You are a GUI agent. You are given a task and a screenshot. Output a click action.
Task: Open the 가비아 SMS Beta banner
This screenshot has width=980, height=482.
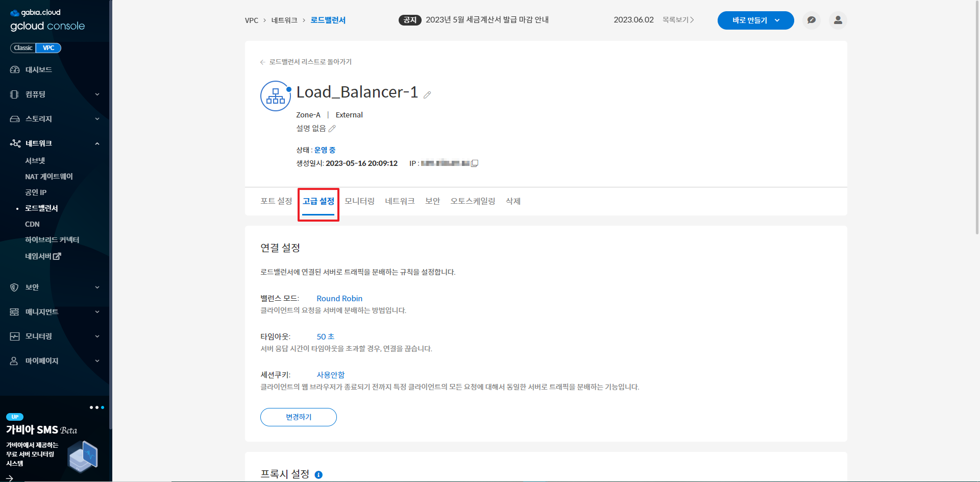41,430
